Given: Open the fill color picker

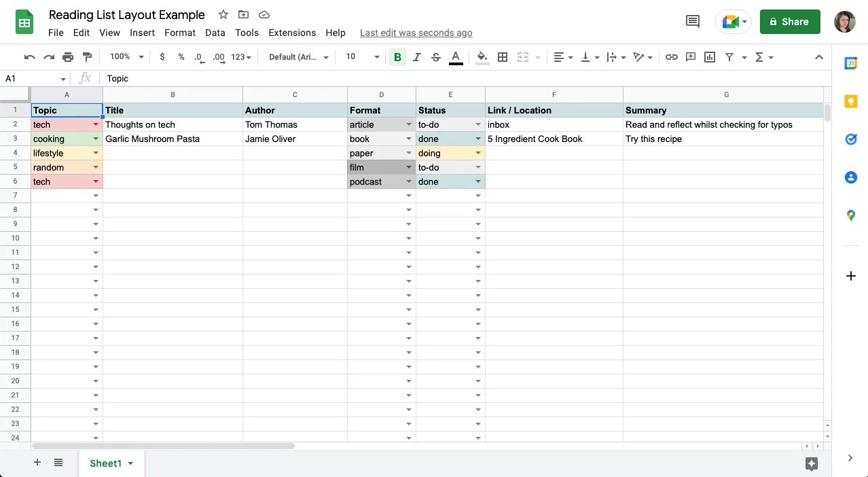Looking at the screenshot, I should pyautogui.click(x=482, y=57).
